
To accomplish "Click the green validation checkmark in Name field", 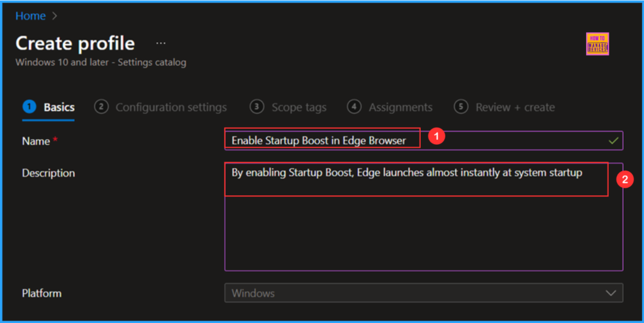I will tap(614, 140).
